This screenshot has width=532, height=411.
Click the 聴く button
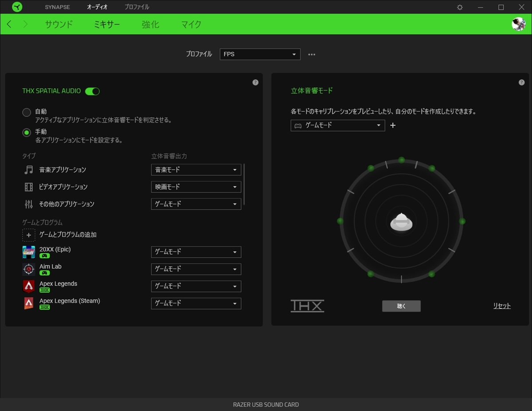(x=401, y=306)
